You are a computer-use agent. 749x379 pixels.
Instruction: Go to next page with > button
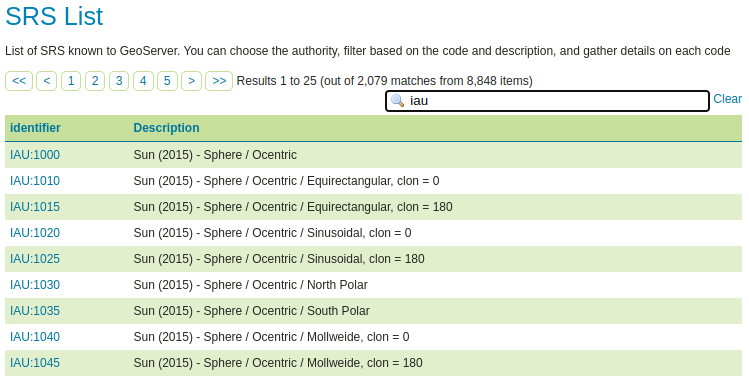pos(192,81)
